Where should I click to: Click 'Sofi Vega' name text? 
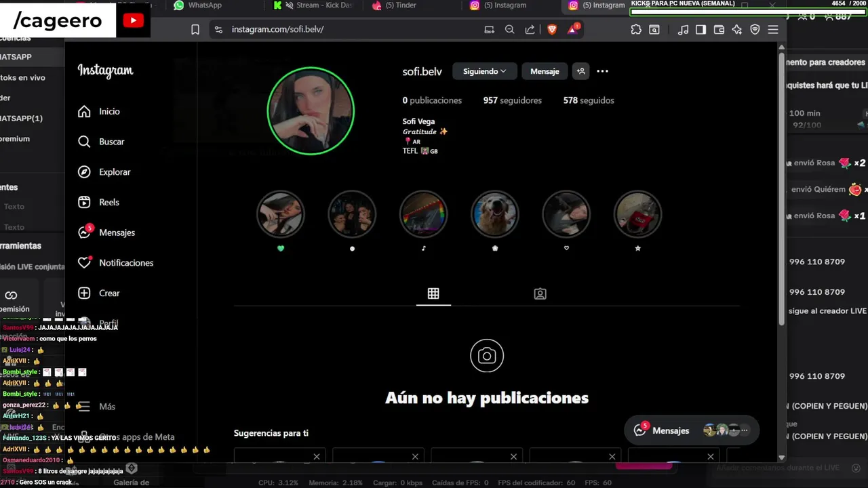pyautogui.click(x=418, y=121)
